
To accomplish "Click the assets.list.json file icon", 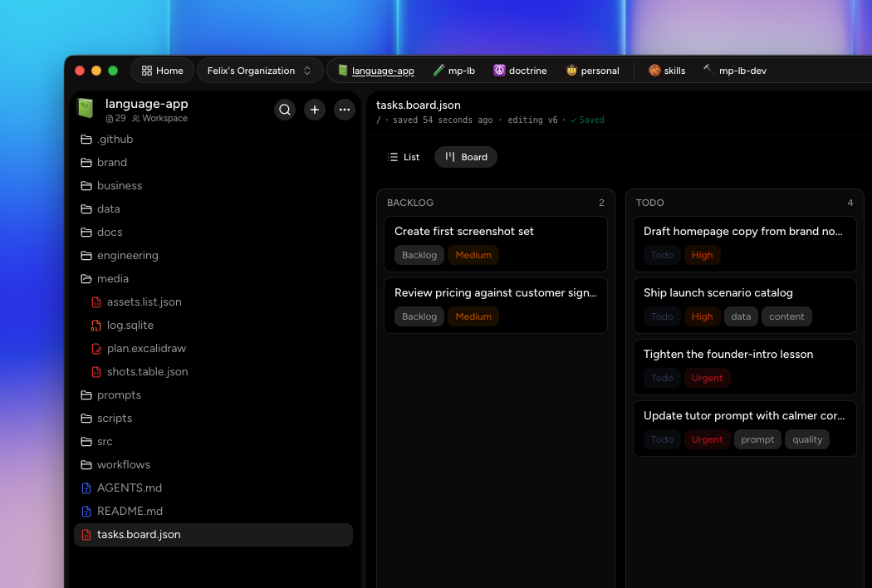I will [x=96, y=302].
